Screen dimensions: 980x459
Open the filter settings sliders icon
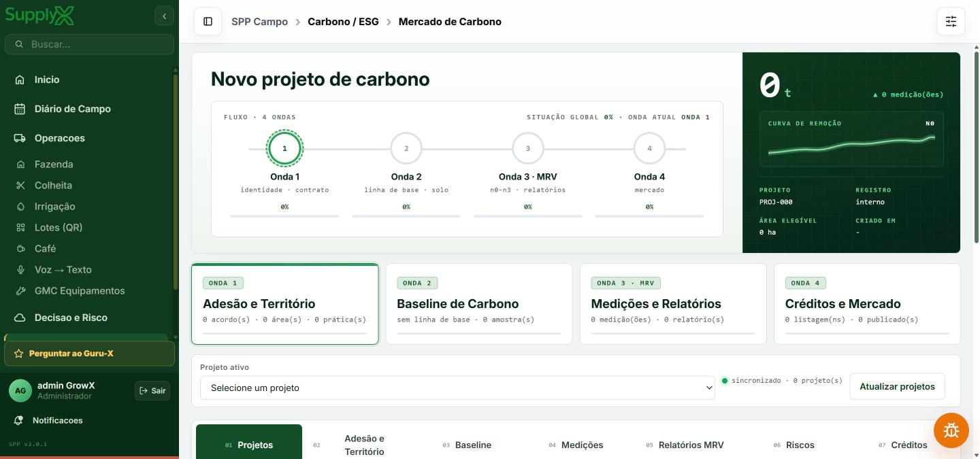point(951,22)
